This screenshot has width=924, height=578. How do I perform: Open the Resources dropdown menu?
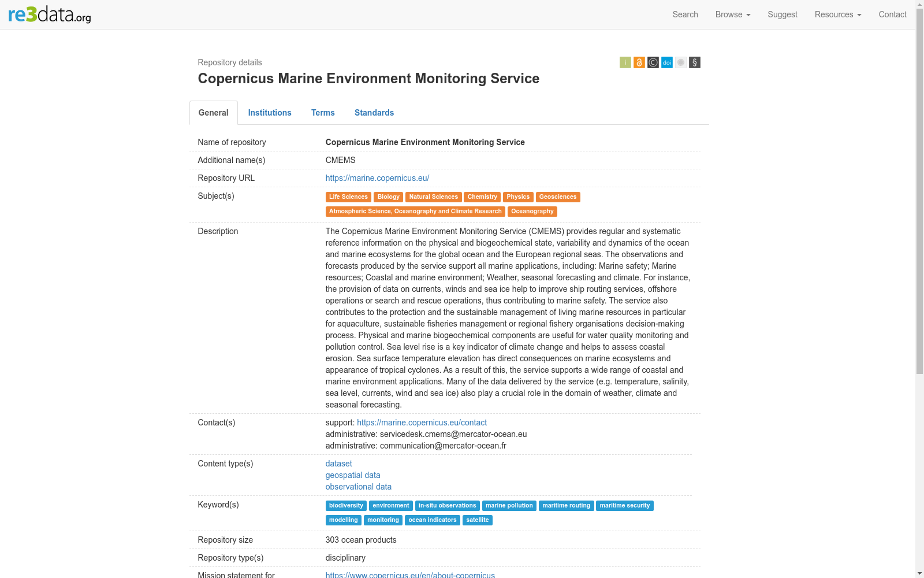(x=838, y=14)
